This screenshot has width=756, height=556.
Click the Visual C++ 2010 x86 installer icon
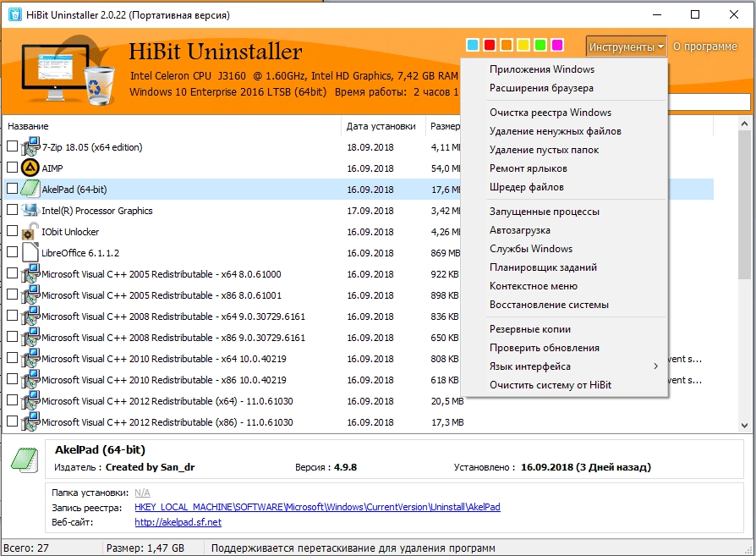30,380
